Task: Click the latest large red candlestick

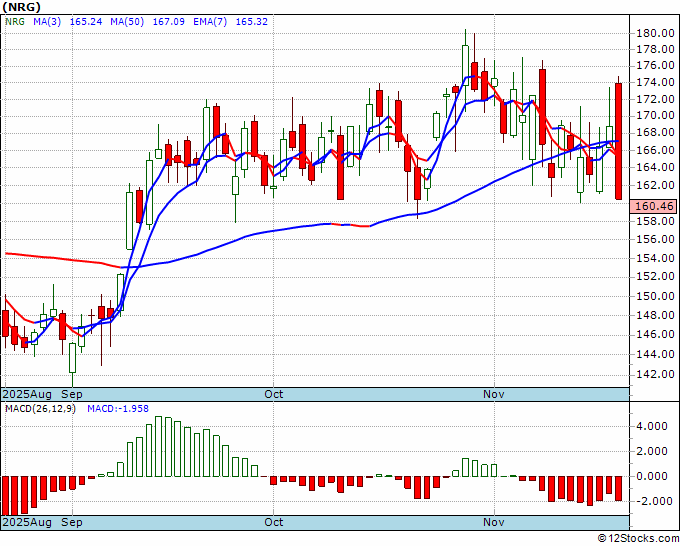Action: [619, 141]
